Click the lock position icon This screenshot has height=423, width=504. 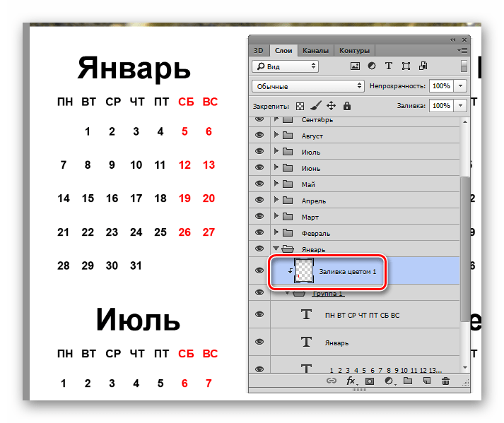331,106
